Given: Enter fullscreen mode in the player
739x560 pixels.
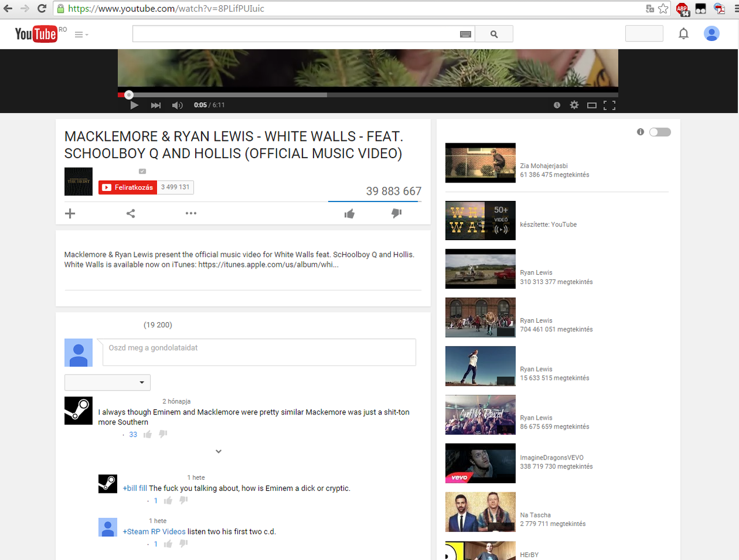Looking at the screenshot, I should coord(609,105).
